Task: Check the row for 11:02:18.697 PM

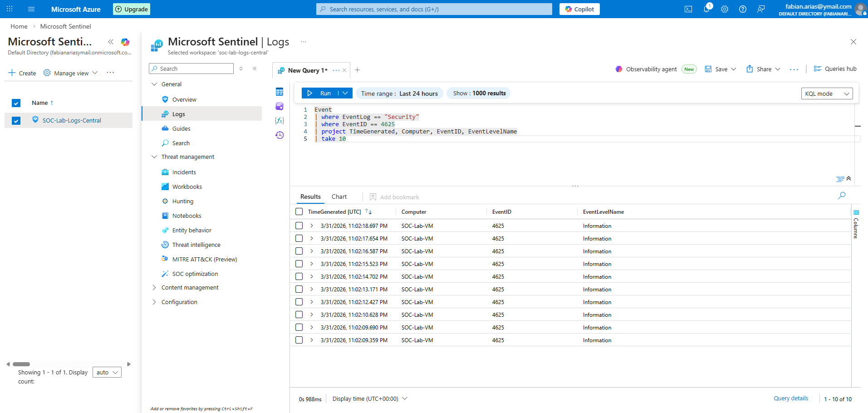Action: click(x=299, y=226)
